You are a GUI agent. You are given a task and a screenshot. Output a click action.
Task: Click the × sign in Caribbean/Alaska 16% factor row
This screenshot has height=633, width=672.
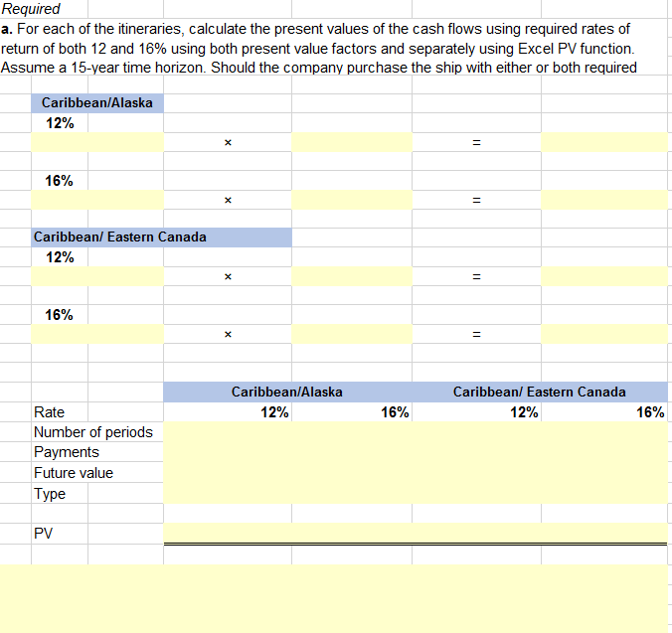pos(228,200)
